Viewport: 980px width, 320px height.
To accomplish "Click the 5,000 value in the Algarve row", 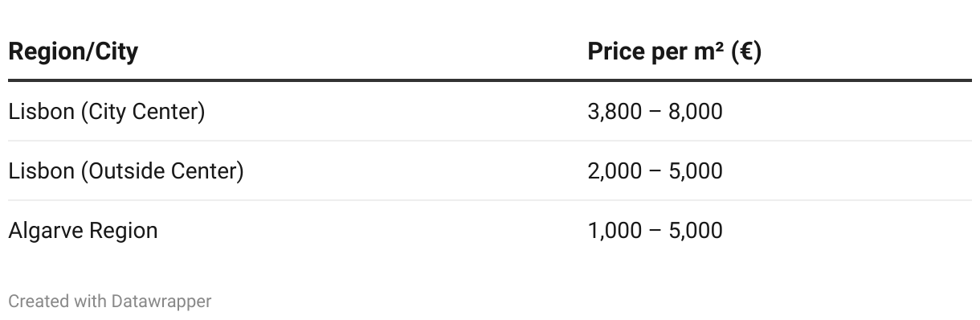I will coord(696,231).
